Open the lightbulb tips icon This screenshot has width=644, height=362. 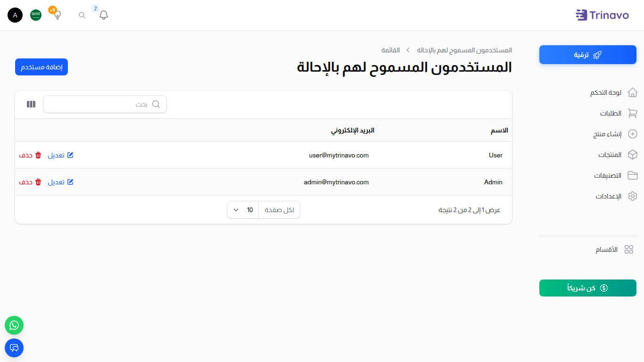pos(58,15)
